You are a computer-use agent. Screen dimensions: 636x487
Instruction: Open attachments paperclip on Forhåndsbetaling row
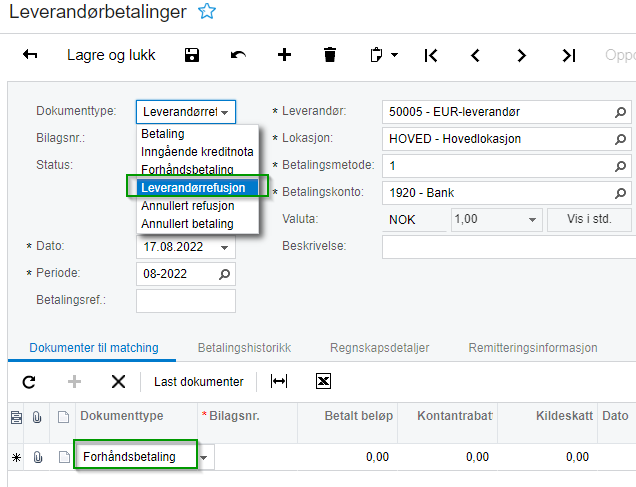37,457
